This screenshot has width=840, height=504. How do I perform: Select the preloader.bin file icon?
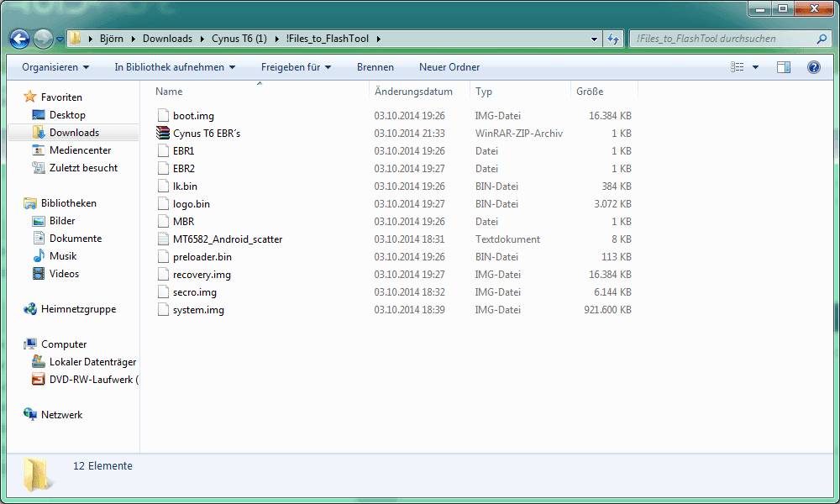tap(164, 256)
